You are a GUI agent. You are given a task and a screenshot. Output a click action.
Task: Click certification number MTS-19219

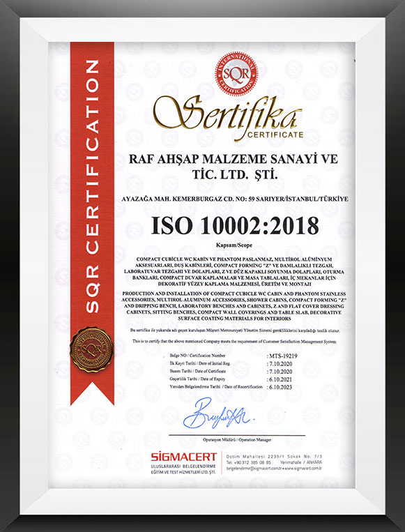pos(282,356)
